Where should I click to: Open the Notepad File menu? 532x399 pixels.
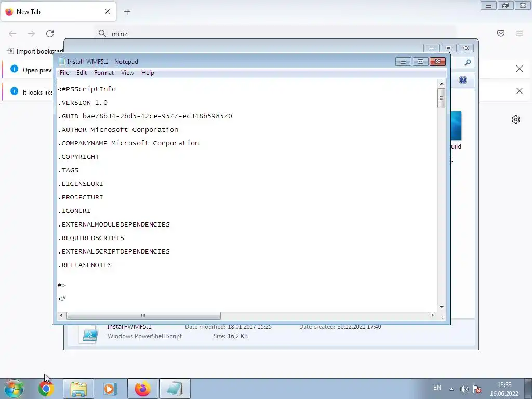[x=64, y=73]
